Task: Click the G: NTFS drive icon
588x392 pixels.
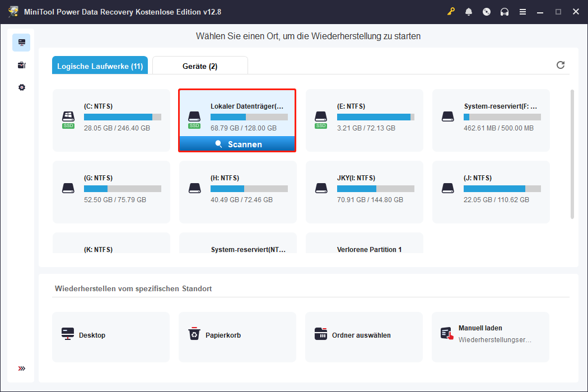Action: pos(68,188)
